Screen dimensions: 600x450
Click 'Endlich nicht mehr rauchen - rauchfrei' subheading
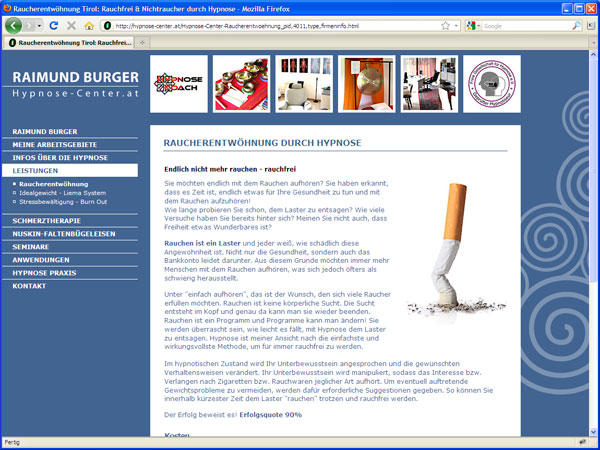pos(230,169)
